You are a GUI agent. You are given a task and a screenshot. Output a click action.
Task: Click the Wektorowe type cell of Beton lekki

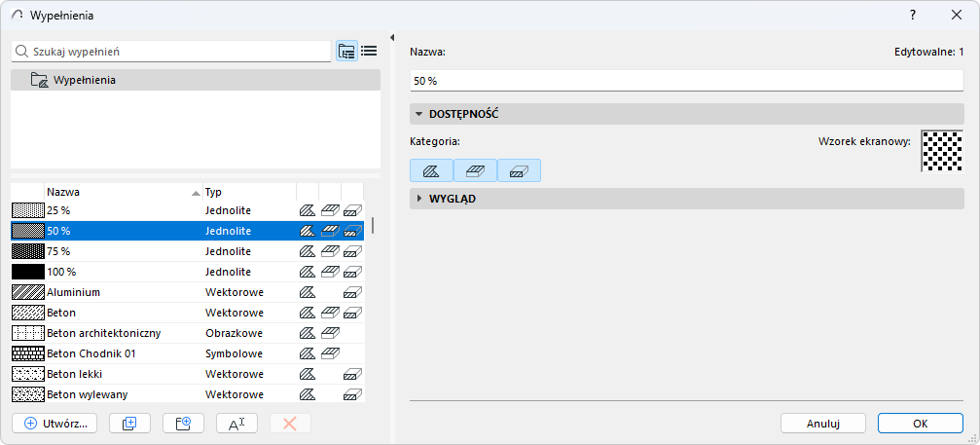click(235, 374)
